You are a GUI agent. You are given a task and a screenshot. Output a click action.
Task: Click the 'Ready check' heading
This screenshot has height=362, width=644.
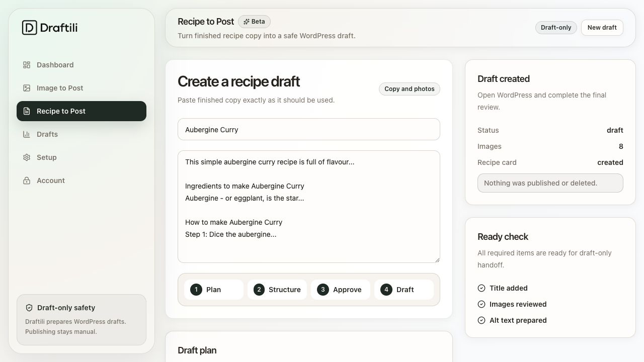(503, 237)
